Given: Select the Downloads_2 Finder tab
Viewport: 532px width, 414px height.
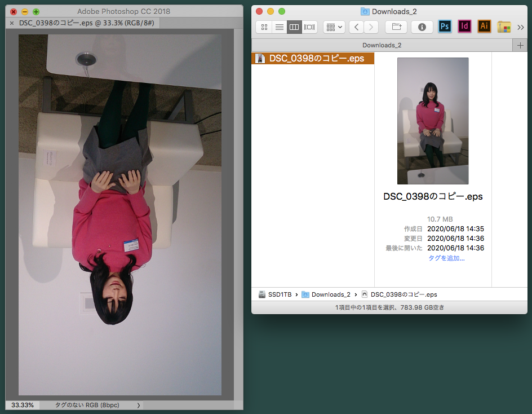Looking at the screenshot, I should pyautogui.click(x=382, y=45).
